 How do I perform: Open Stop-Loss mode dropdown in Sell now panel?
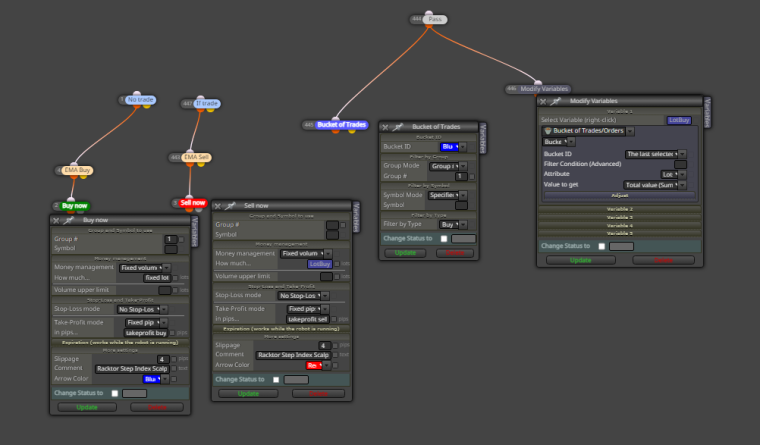click(303, 296)
